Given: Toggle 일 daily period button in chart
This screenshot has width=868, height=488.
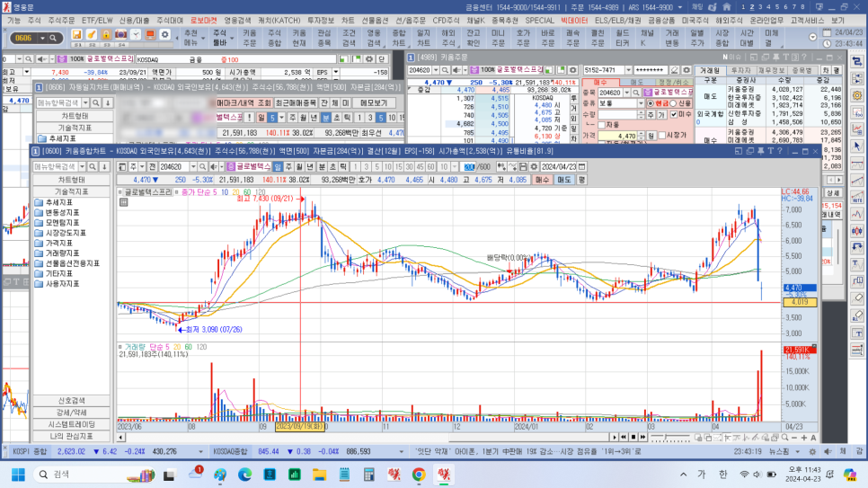Looking at the screenshot, I should click(x=278, y=167).
